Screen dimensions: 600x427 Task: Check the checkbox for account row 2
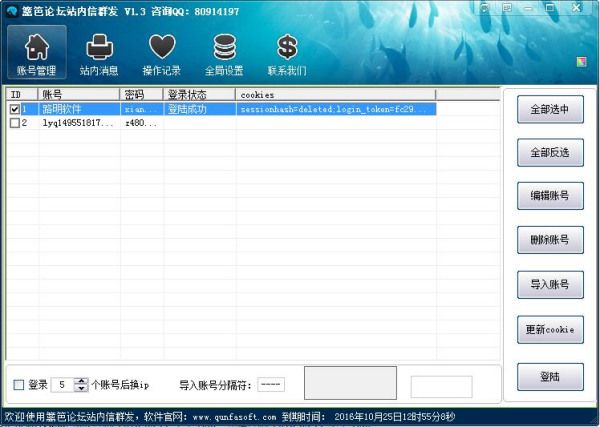click(x=14, y=123)
